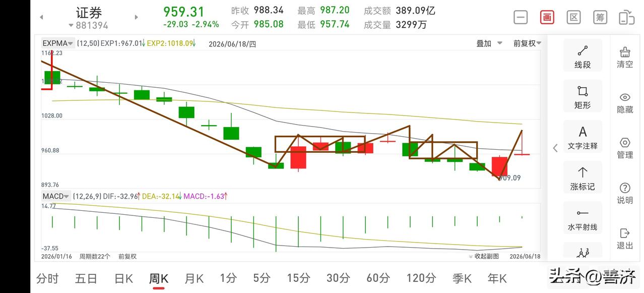
Task: Open the MACD indicator dropdown
Action: coord(56,196)
